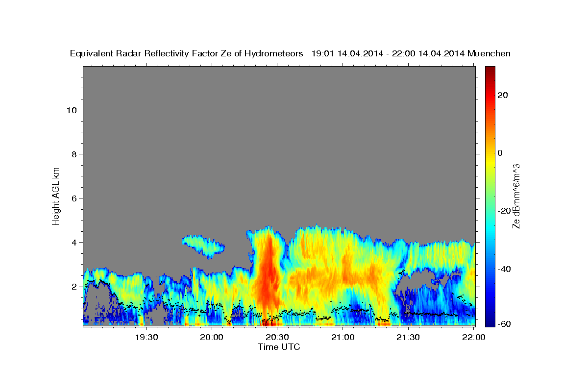Click the 'Height AGL km' axis label
Screen dimensions: 588x392
point(56,196)
